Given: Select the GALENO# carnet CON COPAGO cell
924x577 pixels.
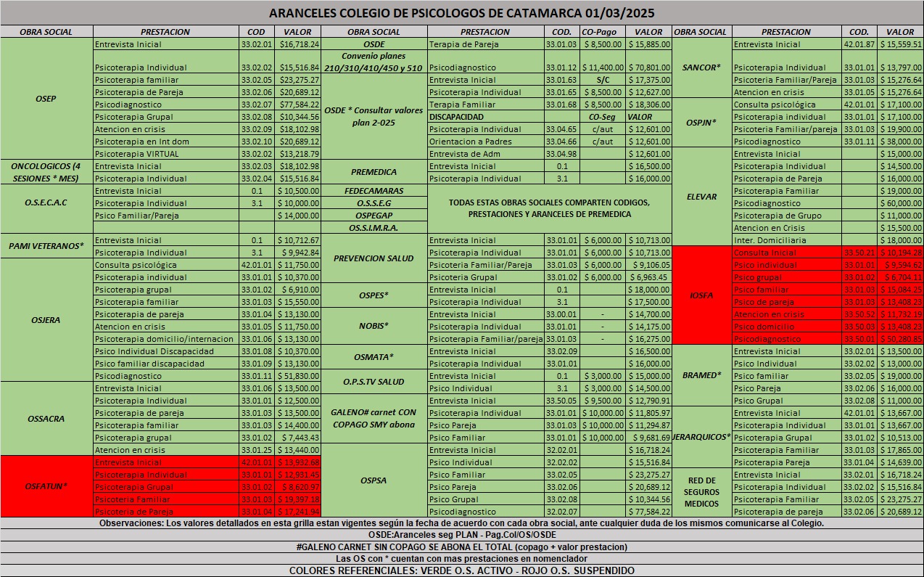Looking at the screenshot, I should coord(374,418).
